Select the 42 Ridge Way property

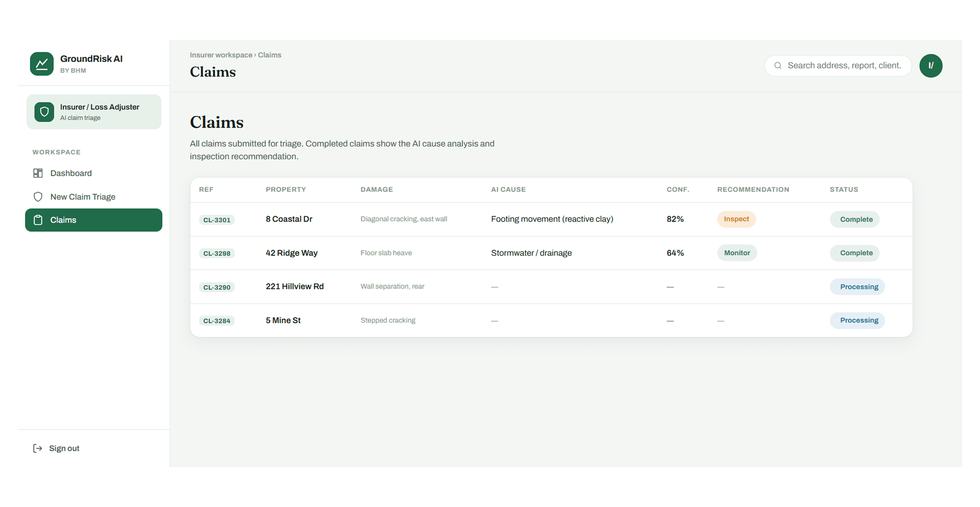(x=291, y=253)
